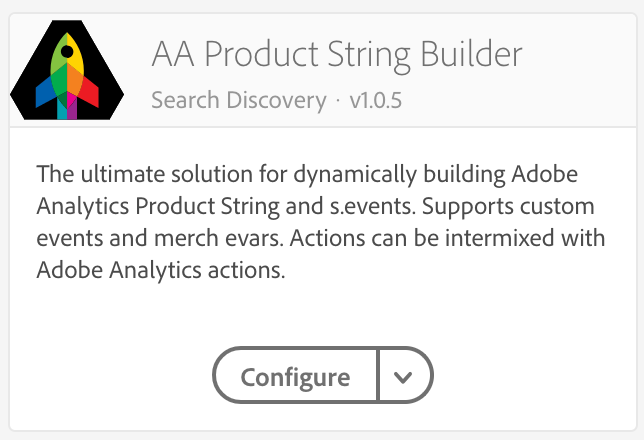This screenshot has height=440, width=644.
Task: Click the blue fin of the rocket logo
Action: [x=45, y=91]
